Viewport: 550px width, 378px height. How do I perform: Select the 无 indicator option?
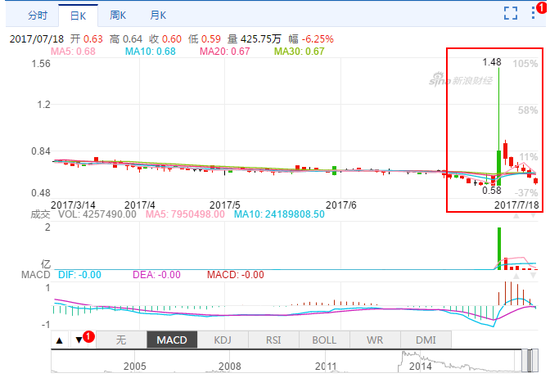click(121, 340)
